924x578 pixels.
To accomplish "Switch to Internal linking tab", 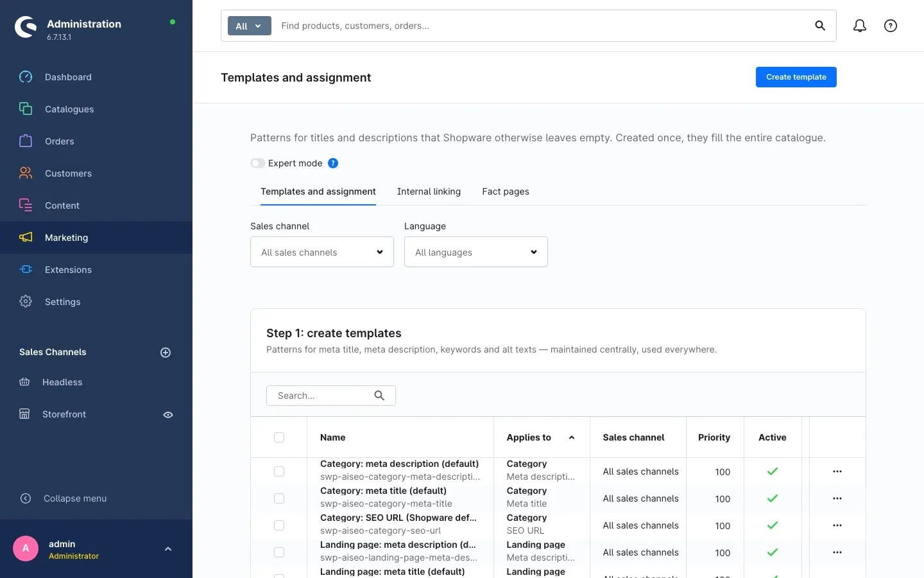I will click(x=429, y=191).
